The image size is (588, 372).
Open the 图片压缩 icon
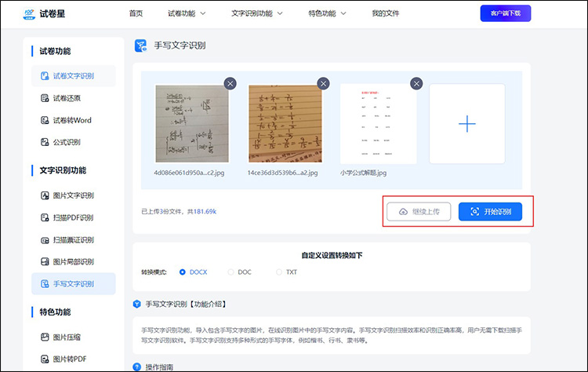point(45,337)
